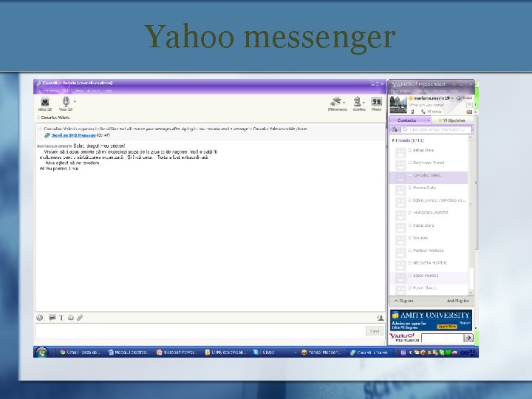Open Activities dropdown arrow
Viewport: 532px width, 399px height.
tap(364, 103)
